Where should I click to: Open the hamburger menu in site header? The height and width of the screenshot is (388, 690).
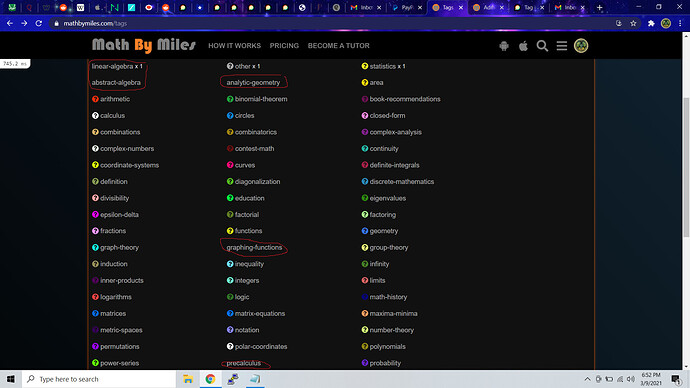562,46
